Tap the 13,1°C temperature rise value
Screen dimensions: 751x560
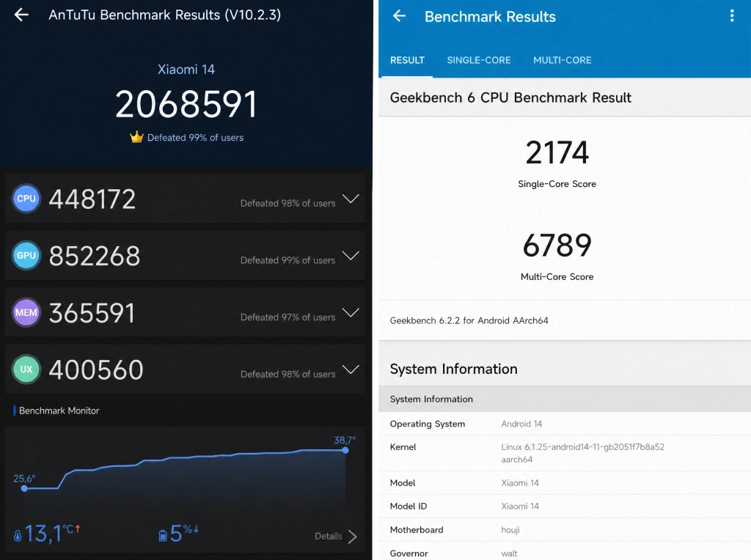pyautogui.click(x=52, y=533)
